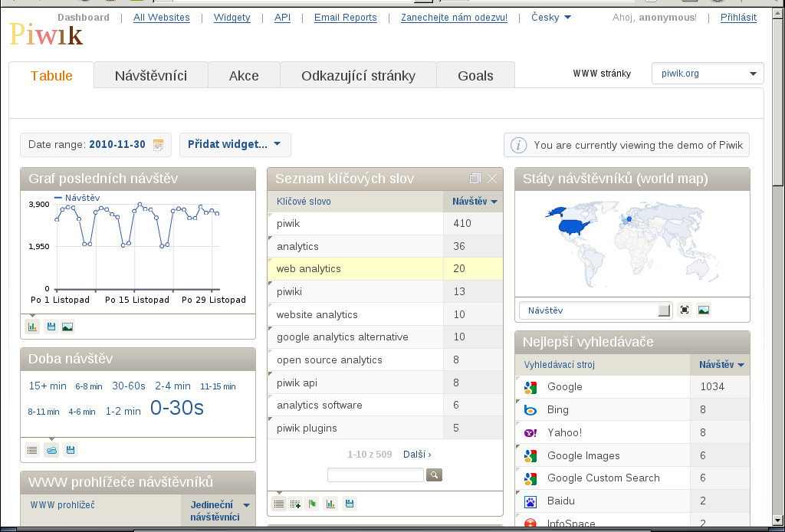Sort keywords by Návštěv column
Viewport: 785px width, 532px height.
(x=474, y=201)
